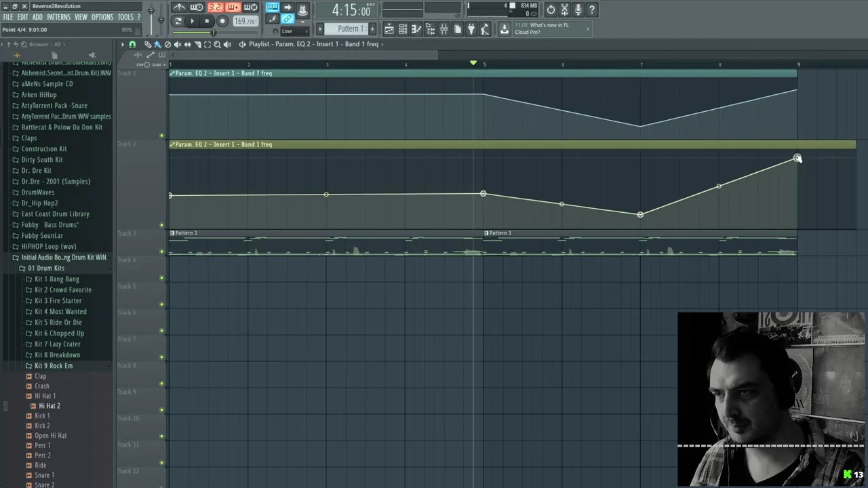Open the Tempo tapper icon

pyautogui.click(x=485, y=29)
